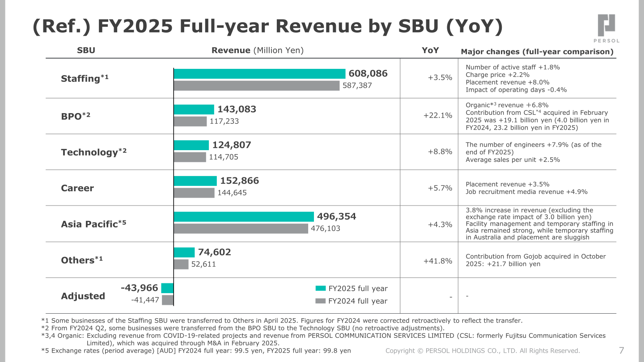644x362 pixels.
Task: Click the value '152,866'
Action: [x=239, y=181]
